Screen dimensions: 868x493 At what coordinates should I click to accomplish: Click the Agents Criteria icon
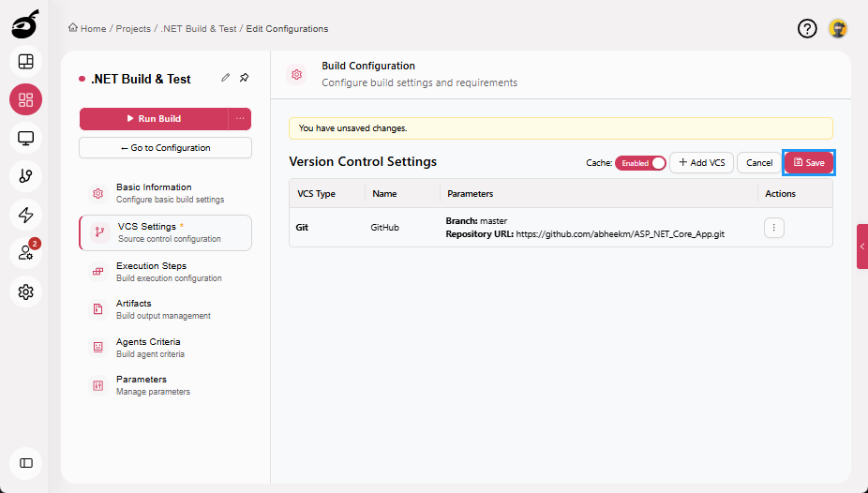point(98,348)
